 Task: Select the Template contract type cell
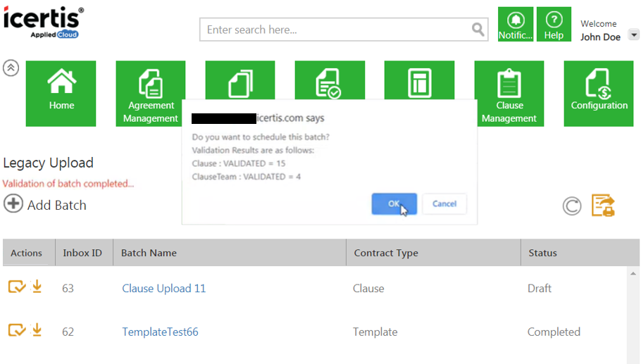(x=375, y=332)
